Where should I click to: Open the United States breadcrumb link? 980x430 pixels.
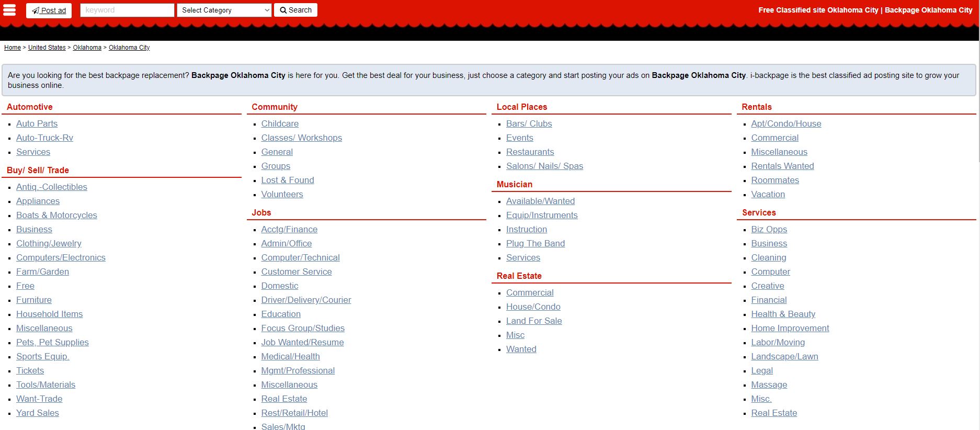click(x=47, y=48)
